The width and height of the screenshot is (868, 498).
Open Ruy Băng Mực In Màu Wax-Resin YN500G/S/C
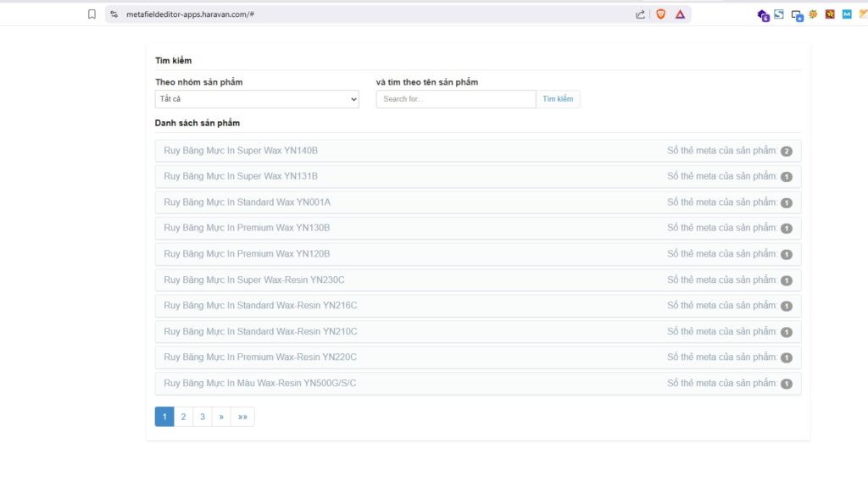click(259, 384)
